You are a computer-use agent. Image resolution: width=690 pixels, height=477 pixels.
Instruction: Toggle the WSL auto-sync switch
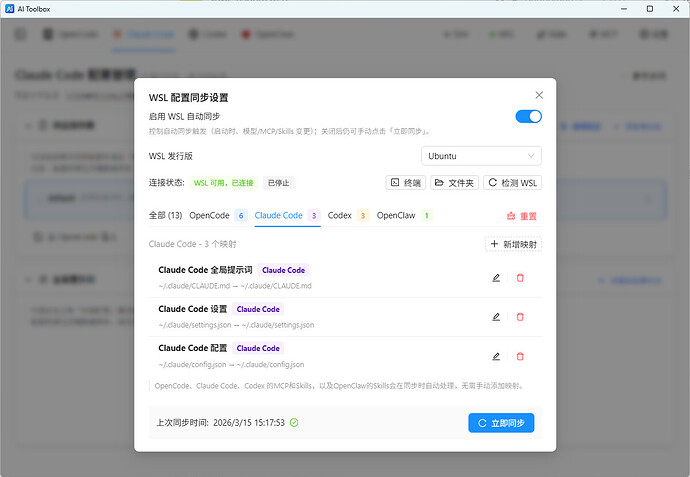click(x=529, y=117)
